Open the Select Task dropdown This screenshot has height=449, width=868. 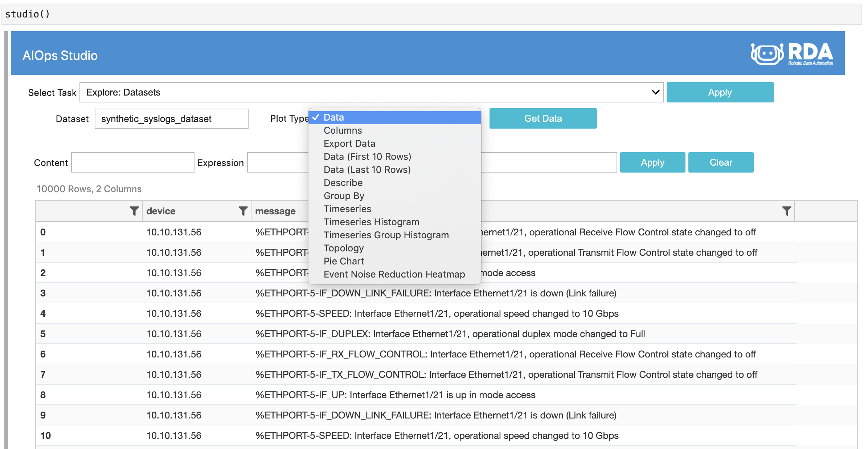click(x=371, y=92)
